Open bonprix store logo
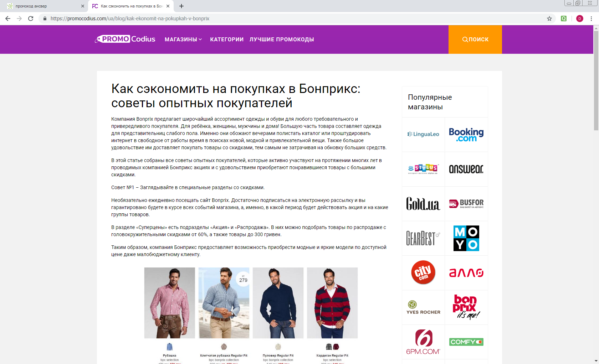The height and width of the screenshot is (364, 599). [x=466, y=307]
